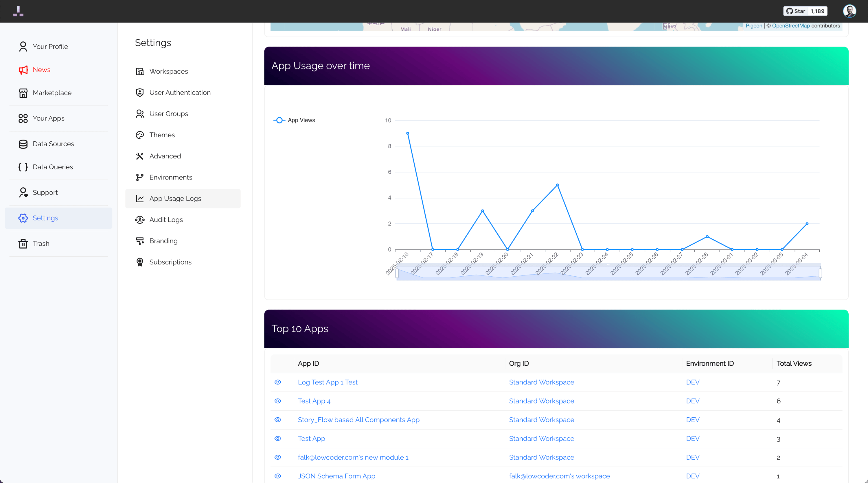
Task: Click the Settings gear icon
Action: [x=23, y=218]
